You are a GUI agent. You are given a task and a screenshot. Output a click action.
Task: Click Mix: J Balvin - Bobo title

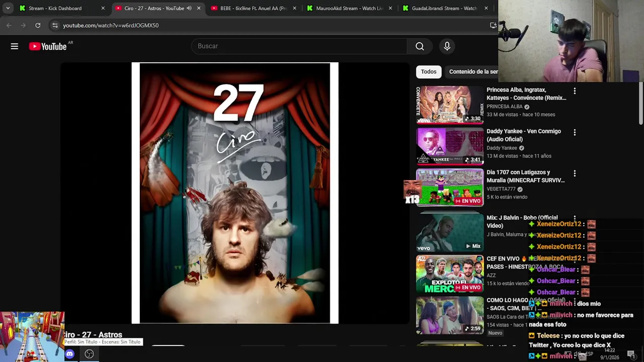click(x=522, y=221)
